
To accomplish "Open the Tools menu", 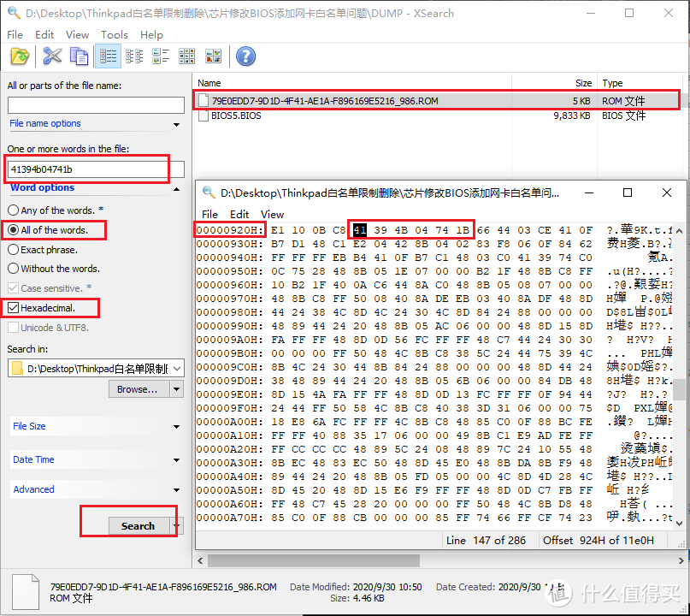I will tap(115, 35).
